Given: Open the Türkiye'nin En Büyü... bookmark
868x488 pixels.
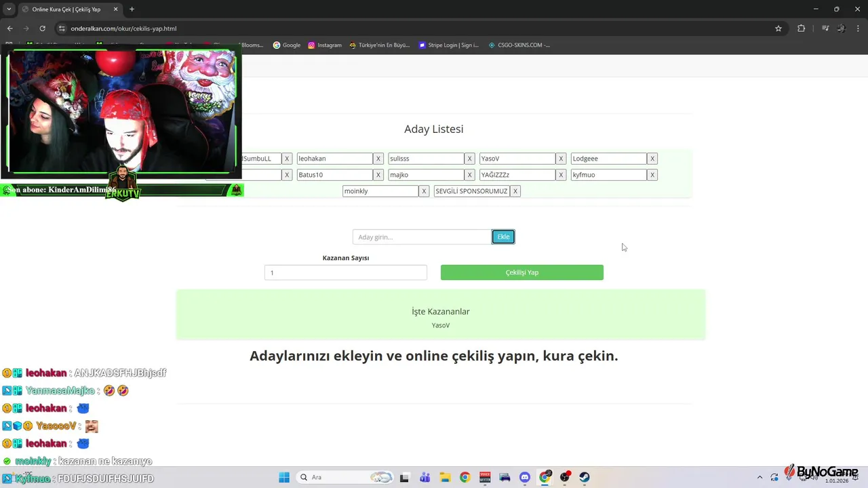Looking at the screenshot, I should click(x=380, y=45).
